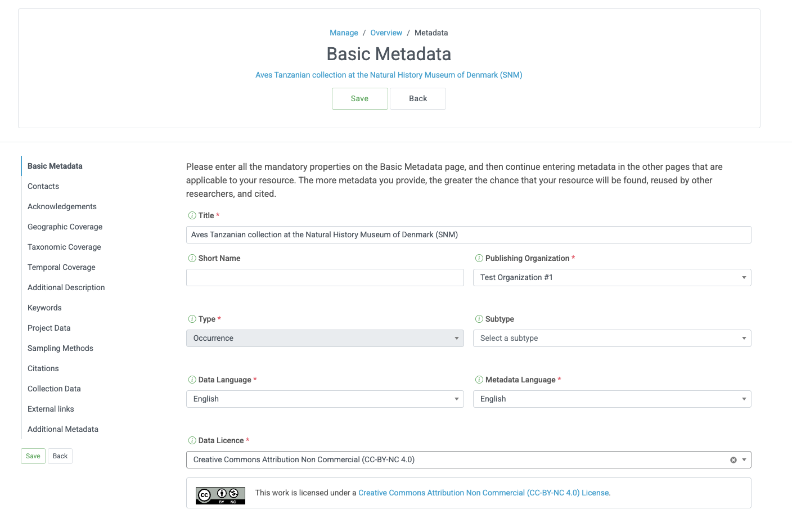Follow the Overview breadcrumb link
Screen dimensions: 792x532
point(386,33)
